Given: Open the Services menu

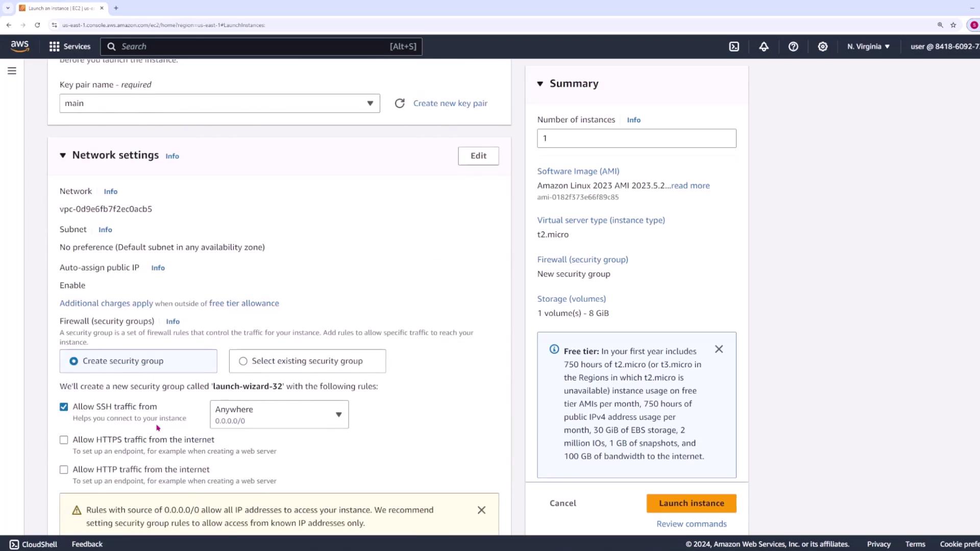Looking at the screenshot, I should (x=70, y=46).
